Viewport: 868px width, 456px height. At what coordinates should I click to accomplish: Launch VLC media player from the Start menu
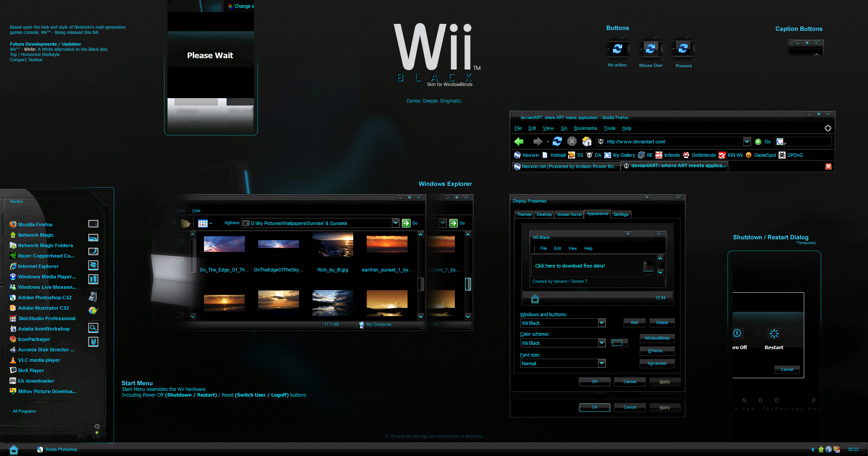[x=35, y=360]
